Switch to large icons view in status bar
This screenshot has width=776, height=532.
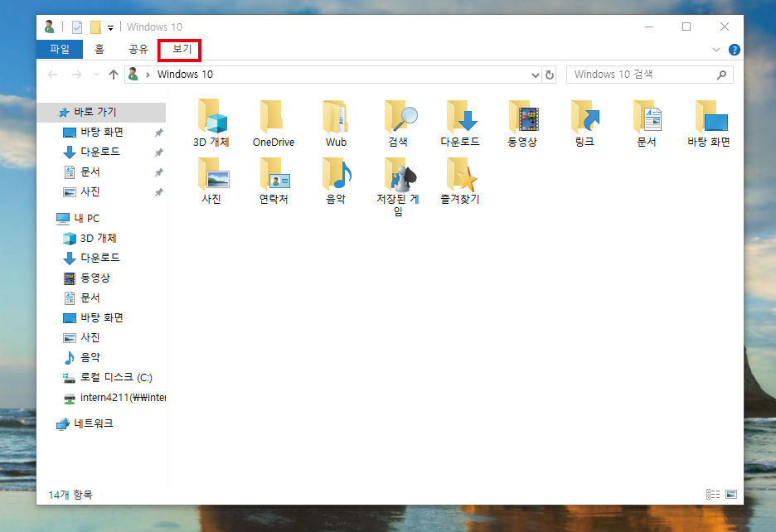(x=731, y=494)
